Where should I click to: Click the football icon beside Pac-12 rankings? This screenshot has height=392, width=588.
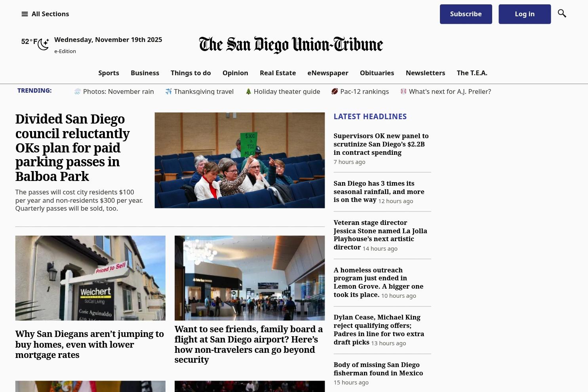[x=335, y=91]
